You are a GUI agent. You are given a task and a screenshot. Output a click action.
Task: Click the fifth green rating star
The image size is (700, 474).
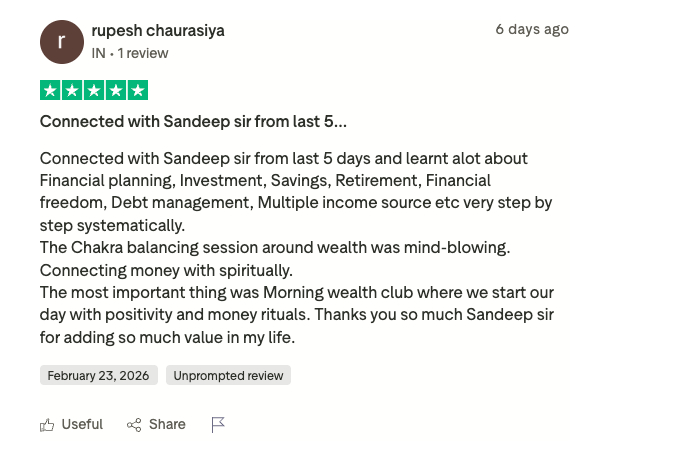click(138, 90)
